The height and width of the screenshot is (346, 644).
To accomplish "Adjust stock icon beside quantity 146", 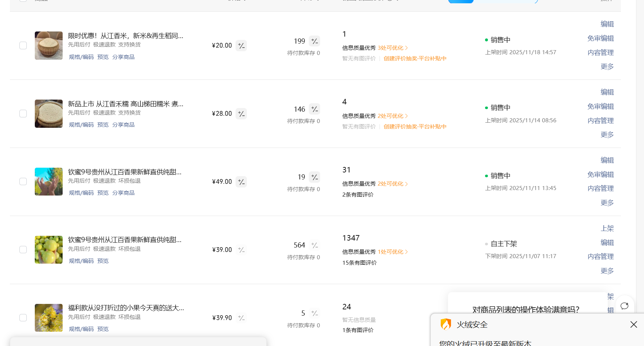I will [x=314, y=109].
